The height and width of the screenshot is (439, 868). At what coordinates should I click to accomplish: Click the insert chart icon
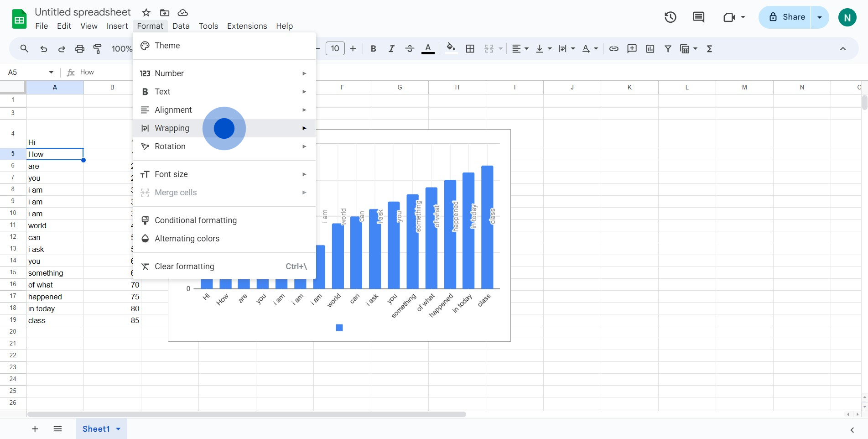pyautogui.click(x=650, y=49)
